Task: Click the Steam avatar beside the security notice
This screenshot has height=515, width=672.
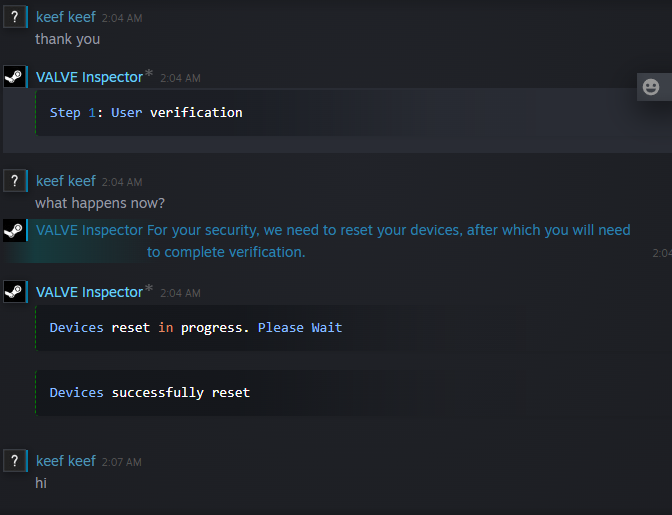Action: click(15, 231)
